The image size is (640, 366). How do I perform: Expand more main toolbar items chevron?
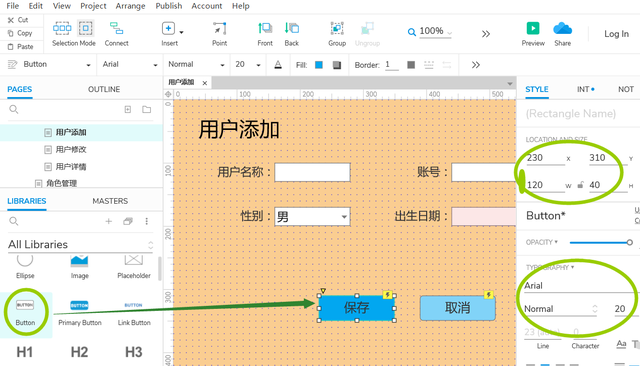[x=485, y=34]
